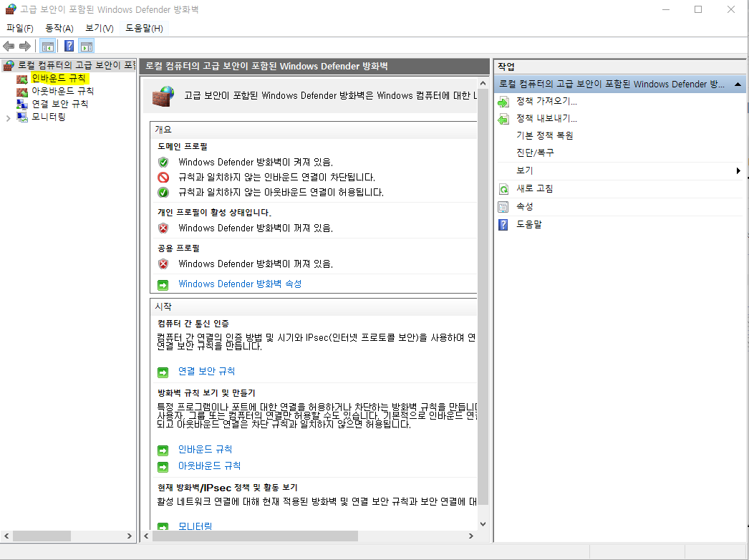Click green check icon for outbound connections allowed
The height and width of the screenshot is (560, 749).
[x=163, y=193]
